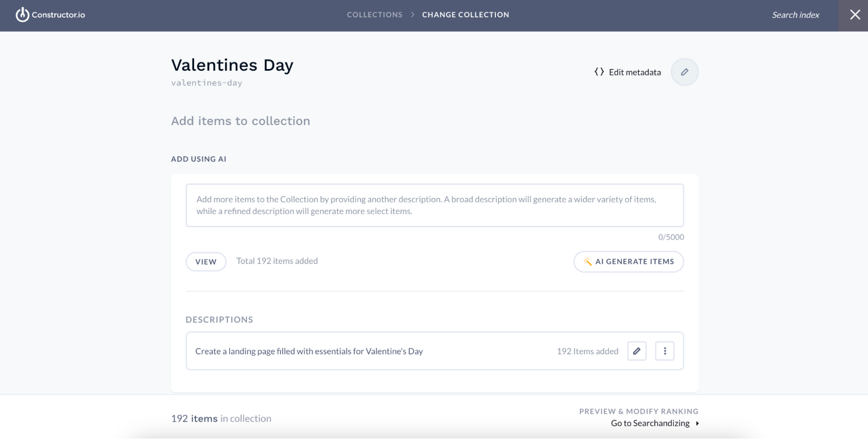
Task: Click the arrow beside Go to Searchandizing
Action: 697,423
